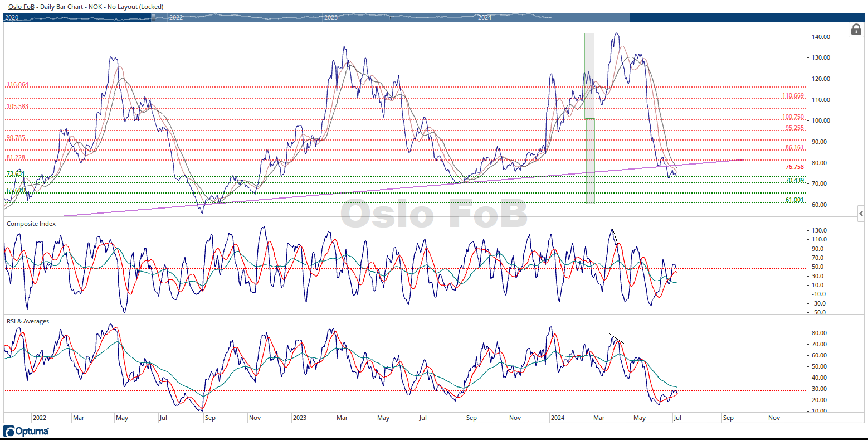The height and width of the screenshot is (440, 868).
Task: Click 130.0 on the Composite Index axis
Action: [820, 230]
